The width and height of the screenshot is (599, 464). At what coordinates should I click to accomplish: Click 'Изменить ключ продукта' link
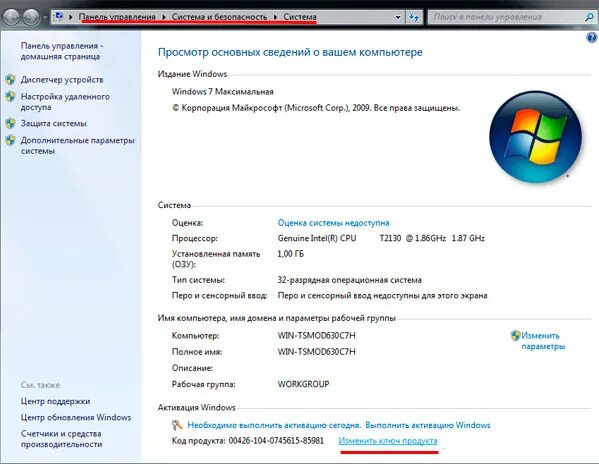tap(388, 441)
